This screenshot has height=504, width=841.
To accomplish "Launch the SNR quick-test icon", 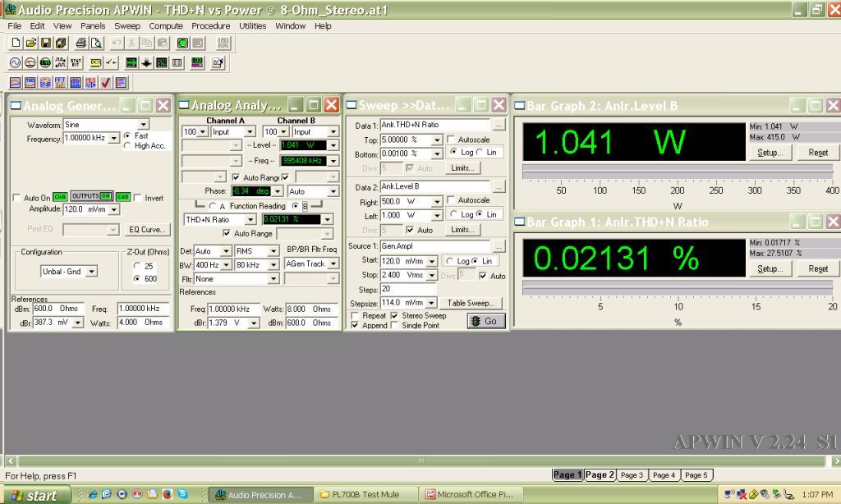I will (45, 83).
